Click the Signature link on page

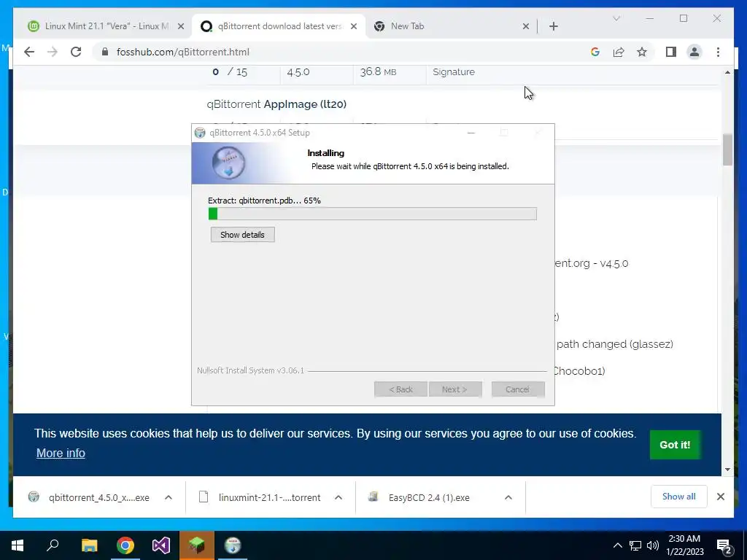click(454, 72)
